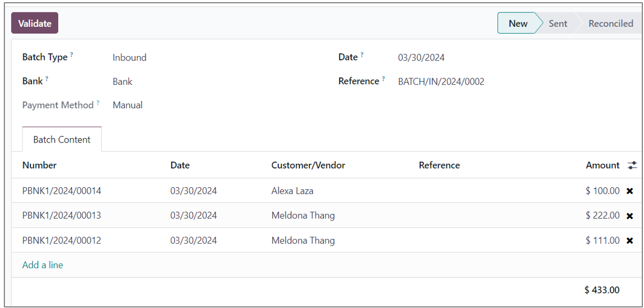This screenshot has height=308, width=644.
Task: Click the Validate button
Action: pyautogui.click(x=35, y=23)
